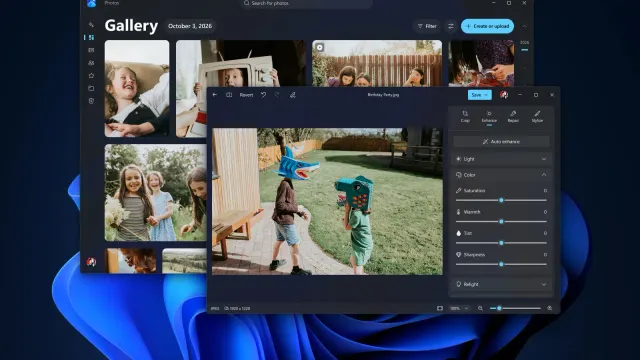640x360 pixels.
Task: Click the Tint droplet icon
Action: coord(458,233)
